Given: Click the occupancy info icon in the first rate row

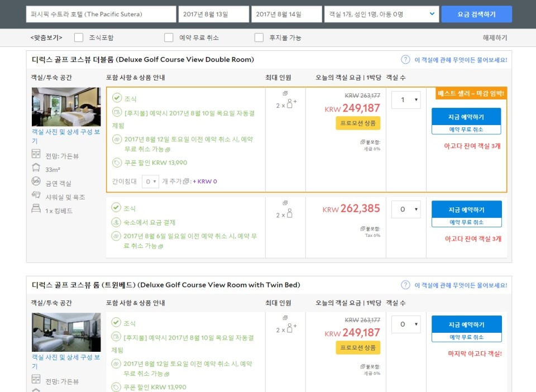Looking at the screenshot, I should 285,94.
